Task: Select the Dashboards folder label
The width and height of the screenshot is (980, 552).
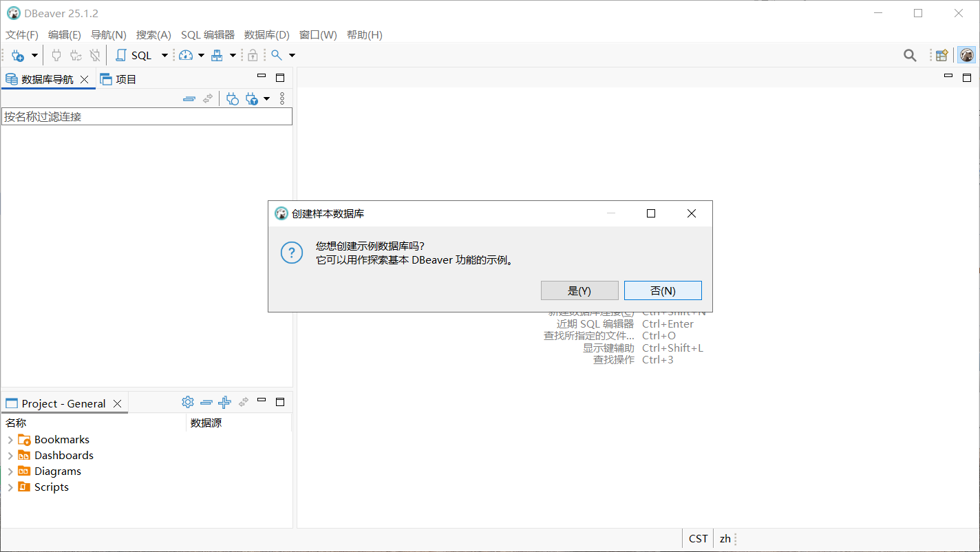Action: point(64,456)
